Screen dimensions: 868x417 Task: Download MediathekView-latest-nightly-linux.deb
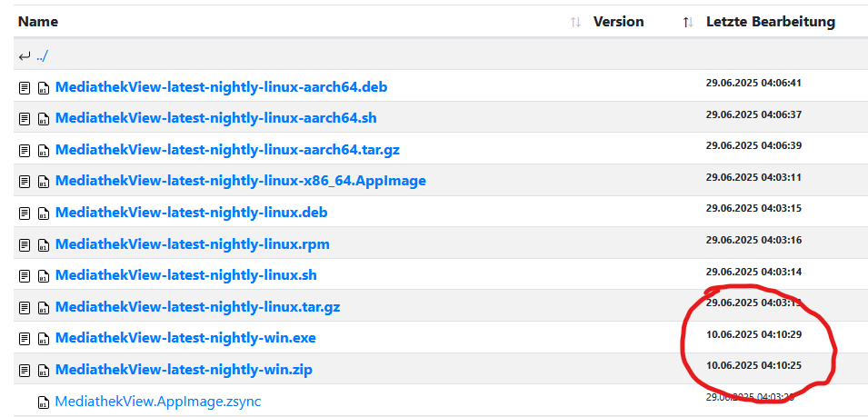click(192, 213)
